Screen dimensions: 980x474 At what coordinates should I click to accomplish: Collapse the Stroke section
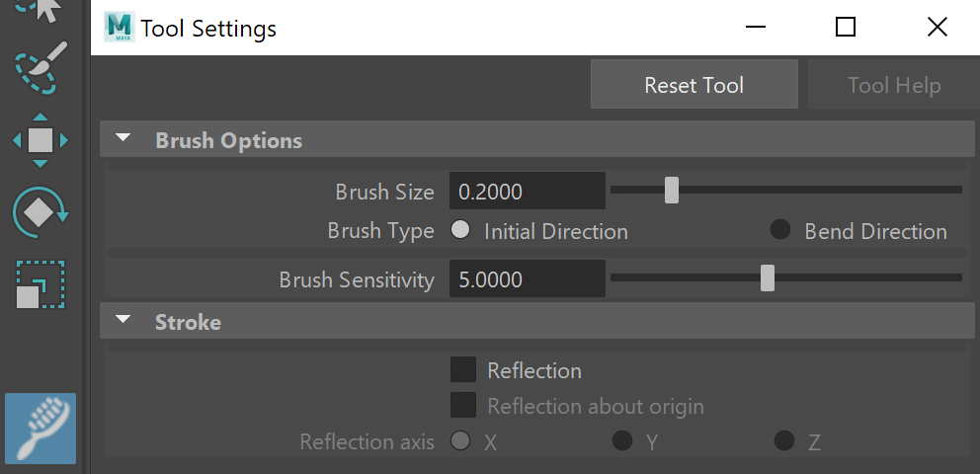coord(123,320)
